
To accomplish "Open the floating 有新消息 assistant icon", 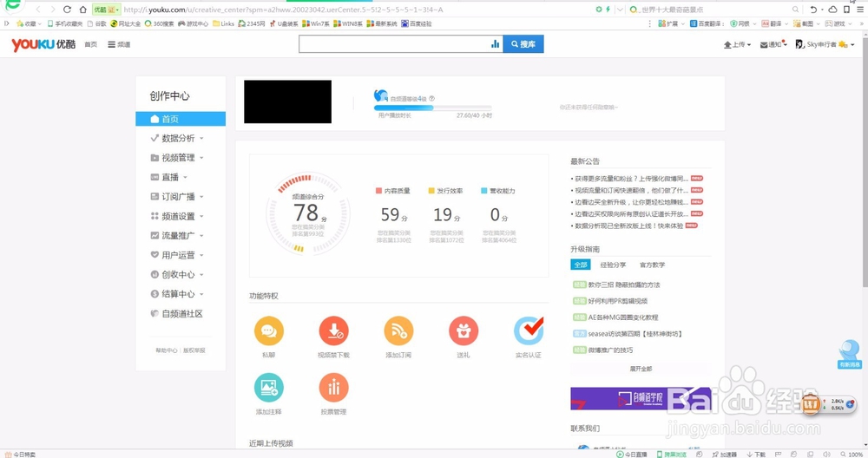I will (x=849, y=354).
